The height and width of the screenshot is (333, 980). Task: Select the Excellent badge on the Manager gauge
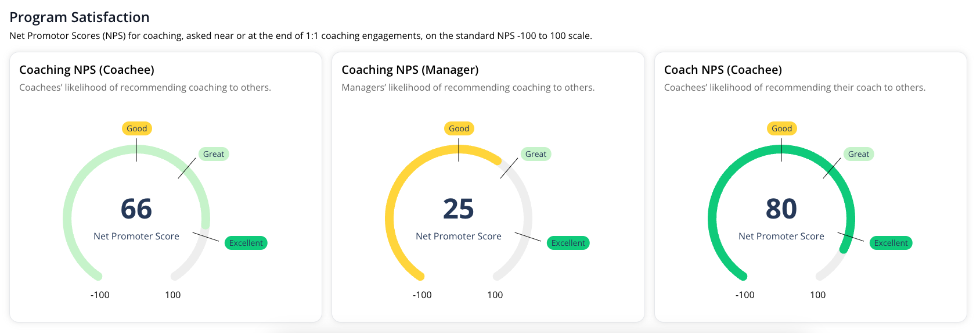[568, 243]
